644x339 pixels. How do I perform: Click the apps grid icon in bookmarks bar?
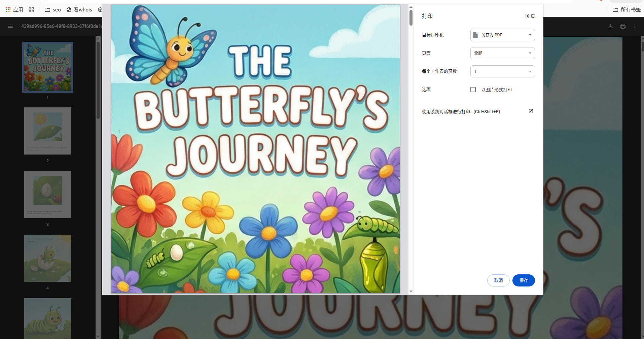pos(8,10)
